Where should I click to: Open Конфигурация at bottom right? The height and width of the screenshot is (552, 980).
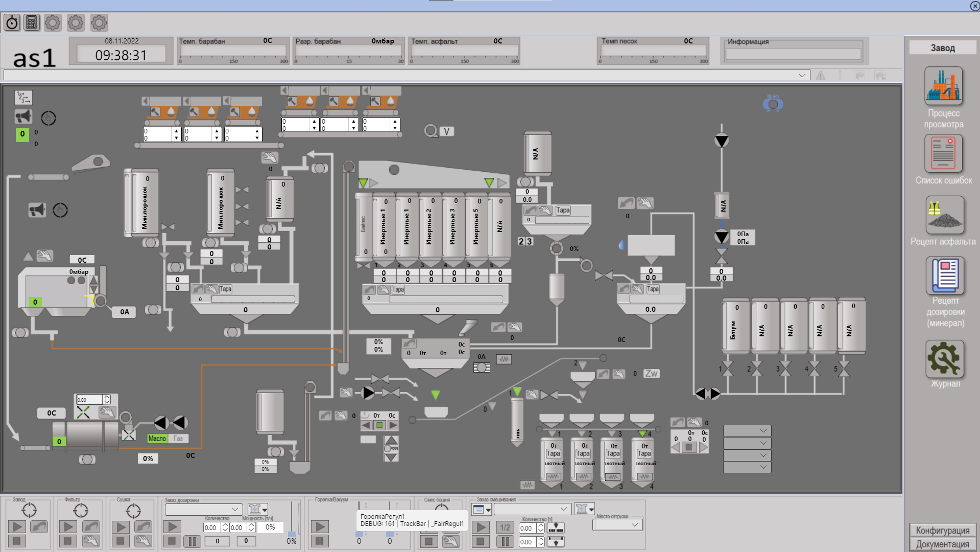[x=943, y=530]
